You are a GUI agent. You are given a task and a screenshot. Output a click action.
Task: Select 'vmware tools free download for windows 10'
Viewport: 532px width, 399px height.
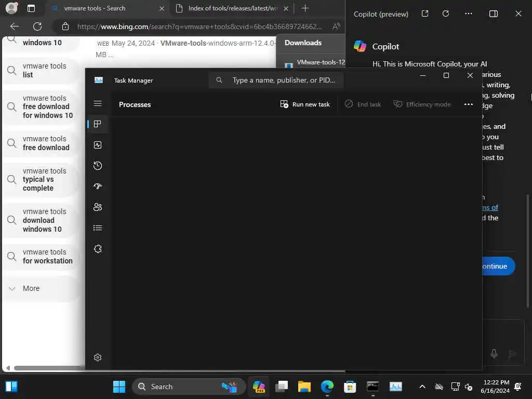[41, 107]
